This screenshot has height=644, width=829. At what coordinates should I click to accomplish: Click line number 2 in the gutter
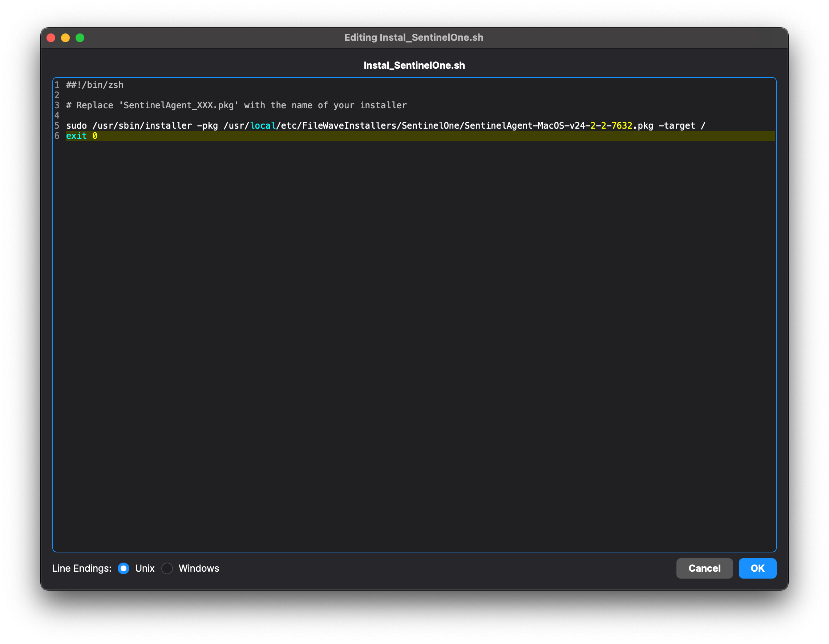coord(57,95)
